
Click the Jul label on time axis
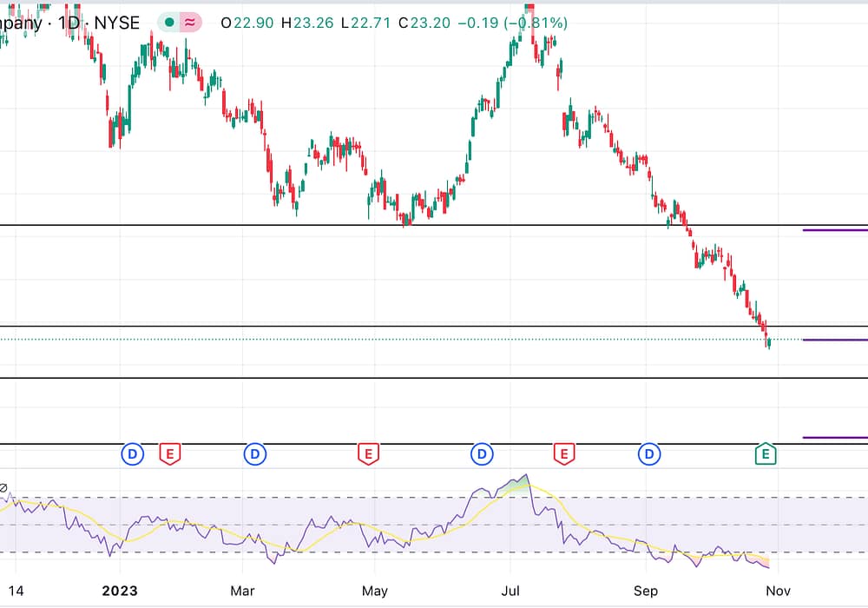pos(510,591)
